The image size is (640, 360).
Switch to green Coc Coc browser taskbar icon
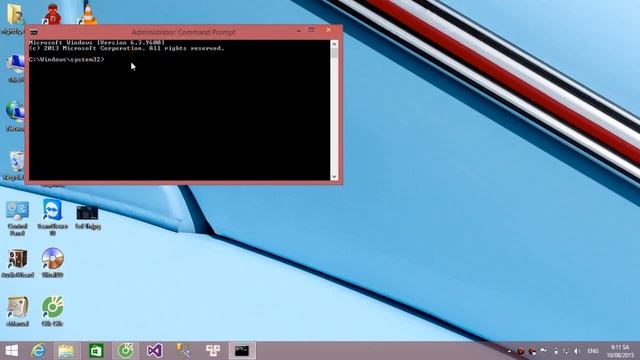(125, 351)
